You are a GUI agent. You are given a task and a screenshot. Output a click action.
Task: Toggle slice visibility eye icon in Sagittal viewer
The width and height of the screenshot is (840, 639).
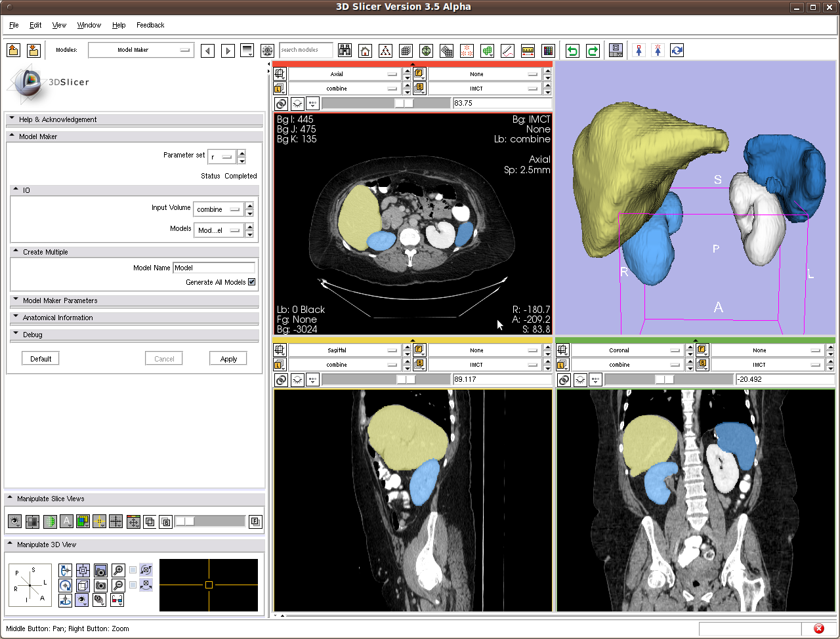pyautogui.click(x=297, y=380)
